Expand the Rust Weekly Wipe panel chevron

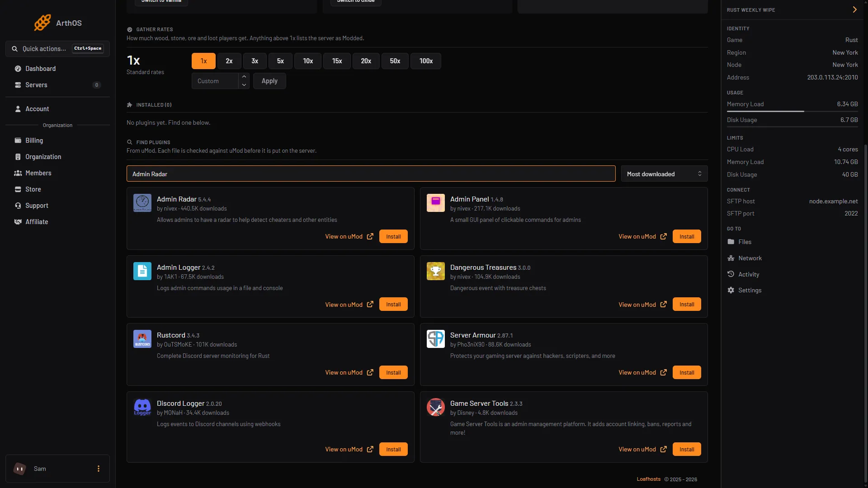(x=854, y=9)
